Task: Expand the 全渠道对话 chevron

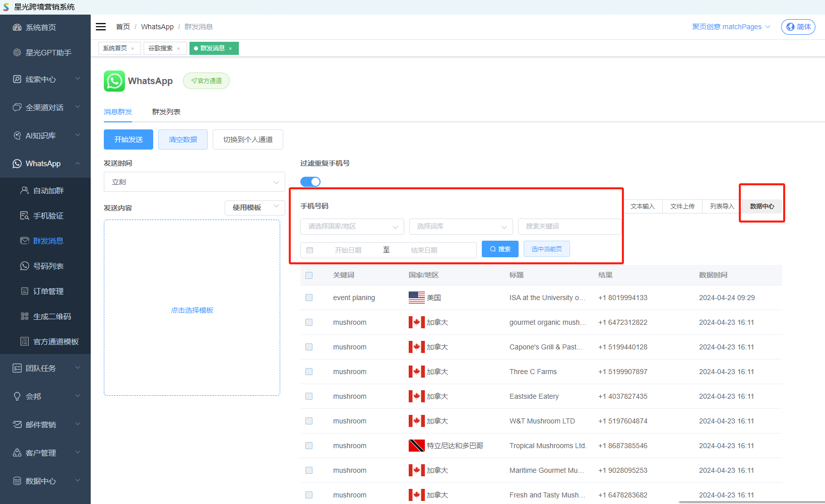Action: click(78, 107)
